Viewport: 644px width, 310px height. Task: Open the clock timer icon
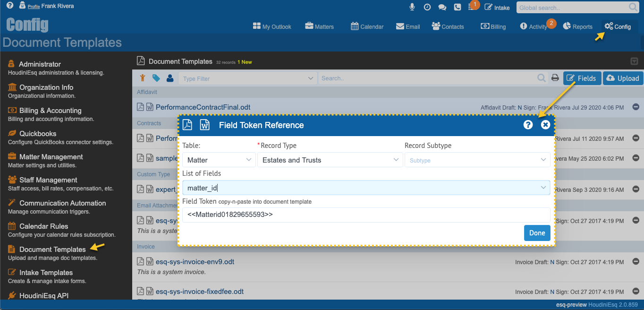tap(427, 7)
